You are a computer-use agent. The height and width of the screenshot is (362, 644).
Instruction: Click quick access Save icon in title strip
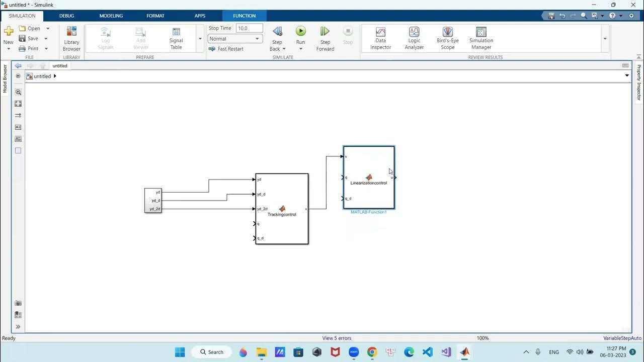[x=551, y=16]
